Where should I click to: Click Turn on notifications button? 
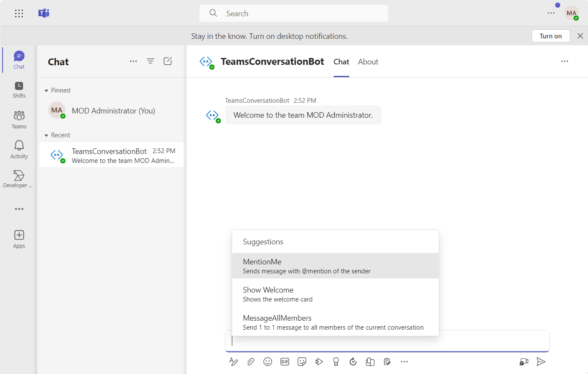coord(550,36)
